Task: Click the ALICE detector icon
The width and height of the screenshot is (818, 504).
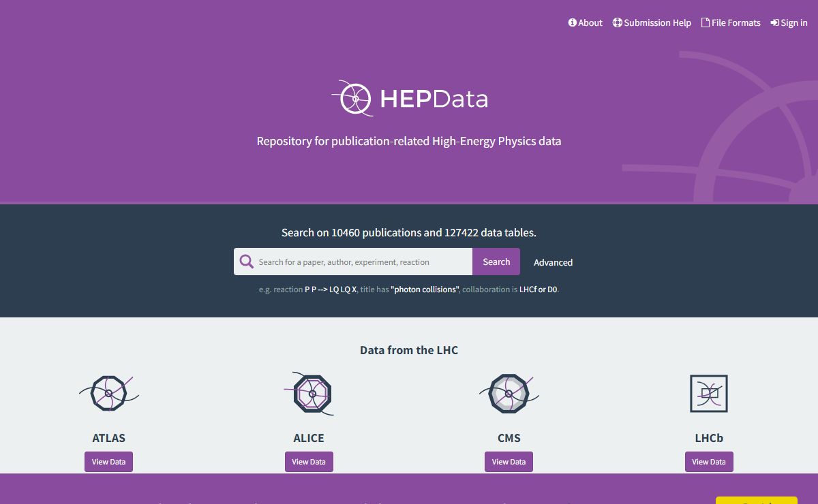Action: click(x=309, y=393)
